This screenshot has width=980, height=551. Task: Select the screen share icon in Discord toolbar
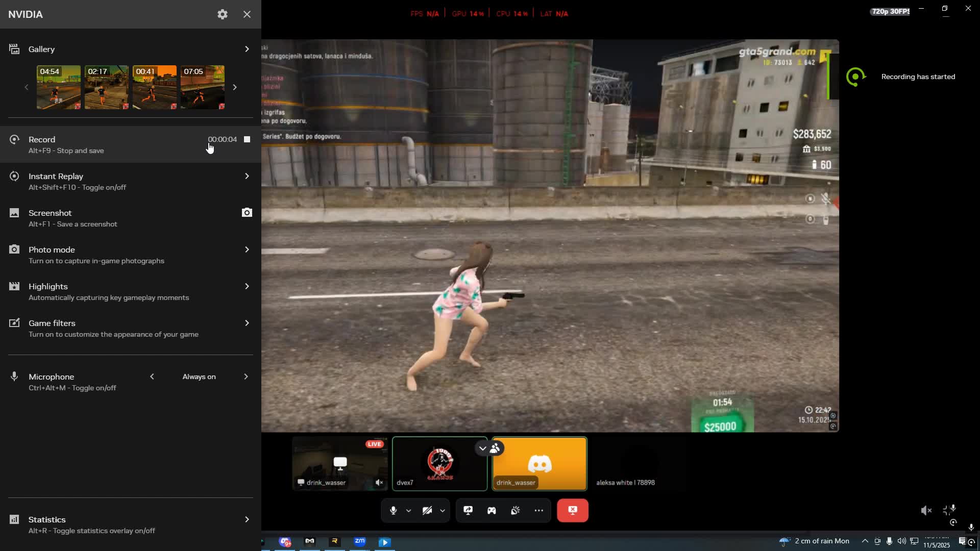468,510
